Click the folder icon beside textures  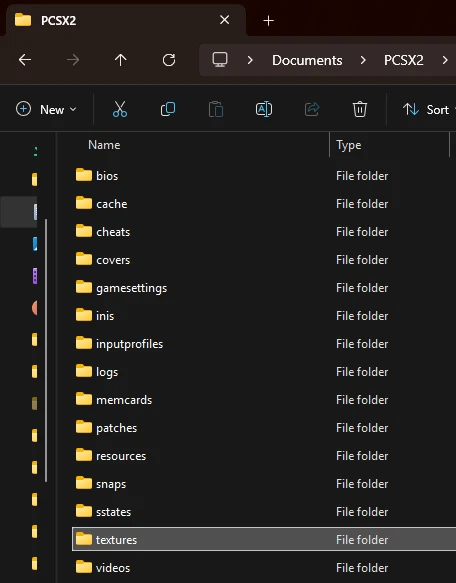pos(84,539)
